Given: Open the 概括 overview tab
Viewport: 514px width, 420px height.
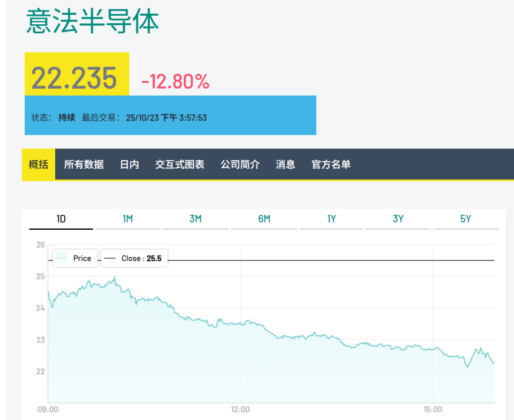Looking at the screenshot, I should [39, 165].
